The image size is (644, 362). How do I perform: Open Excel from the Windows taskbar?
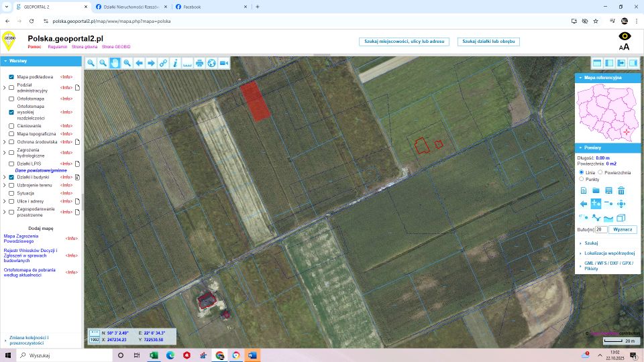pyautogui.click(x=154, y=355)
